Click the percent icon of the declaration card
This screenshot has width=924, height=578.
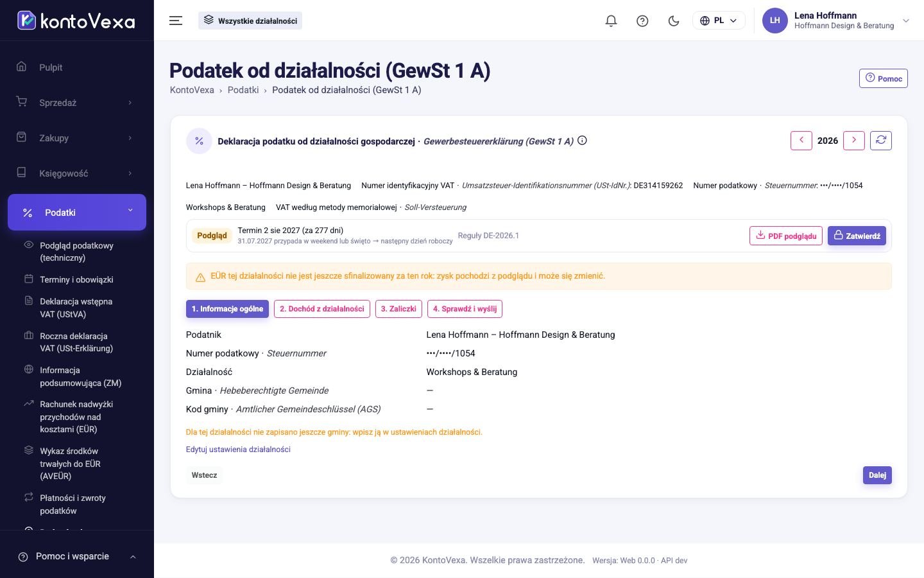pyautogui.click(x=199, y=141)
